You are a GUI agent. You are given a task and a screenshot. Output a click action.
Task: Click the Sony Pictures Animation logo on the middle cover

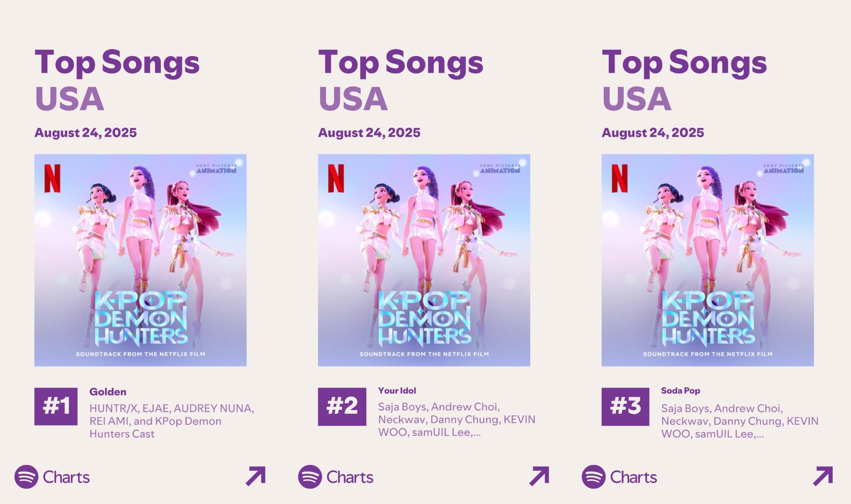(x=500, y=168)
